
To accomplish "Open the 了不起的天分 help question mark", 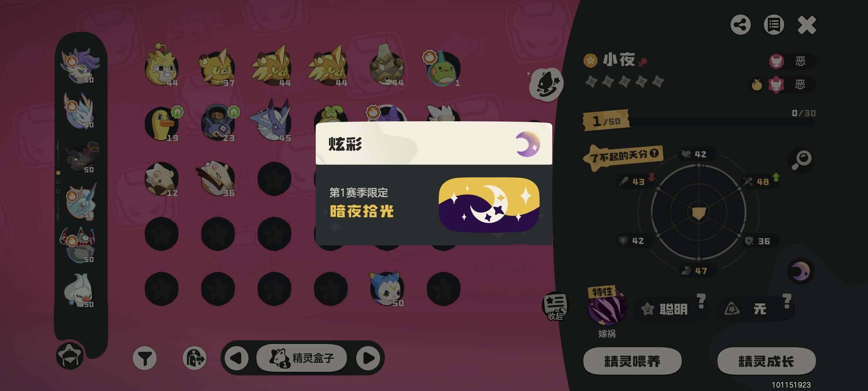I will [x=654, y=153].
